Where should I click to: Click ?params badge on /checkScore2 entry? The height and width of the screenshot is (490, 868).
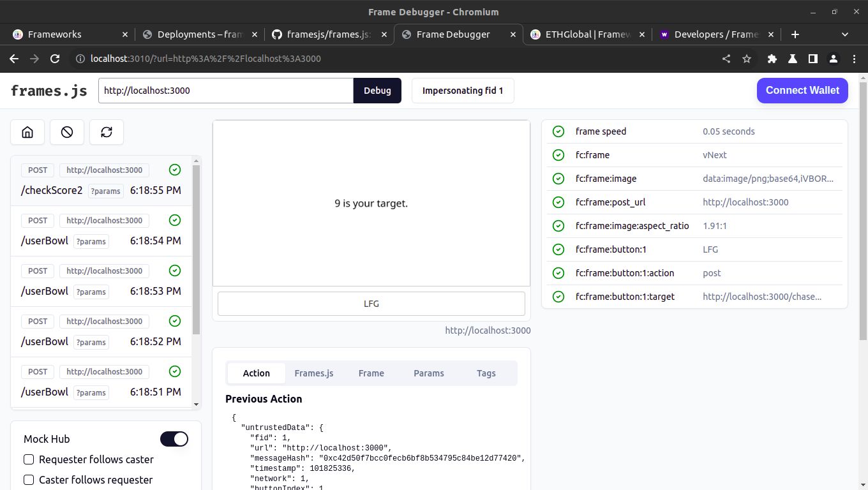[x=105, y=191]
